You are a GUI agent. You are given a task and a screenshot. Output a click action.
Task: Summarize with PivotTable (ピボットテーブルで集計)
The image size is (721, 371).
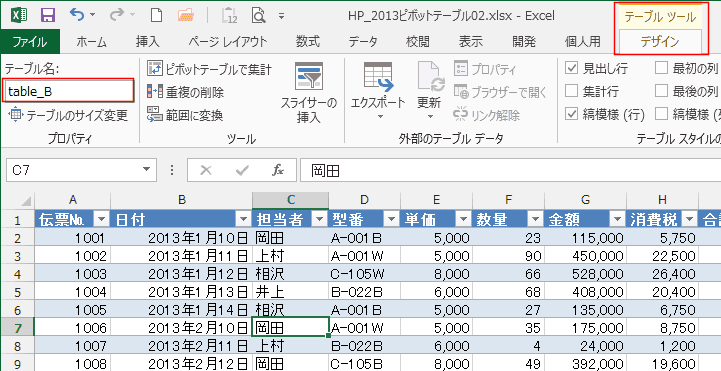tap(210, 69)
